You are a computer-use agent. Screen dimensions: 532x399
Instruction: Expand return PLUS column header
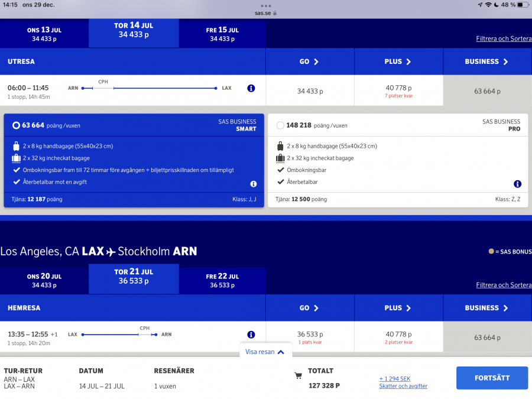tap(398, 308)
